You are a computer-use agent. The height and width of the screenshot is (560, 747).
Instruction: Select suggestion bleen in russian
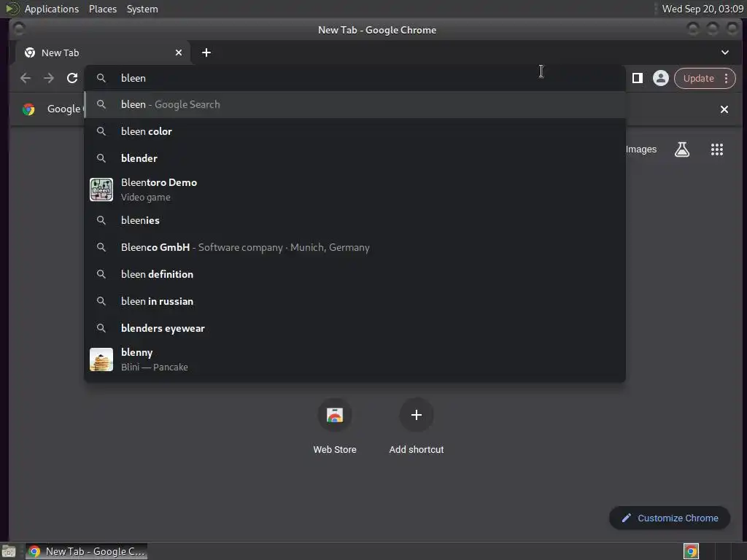point(355,301)
